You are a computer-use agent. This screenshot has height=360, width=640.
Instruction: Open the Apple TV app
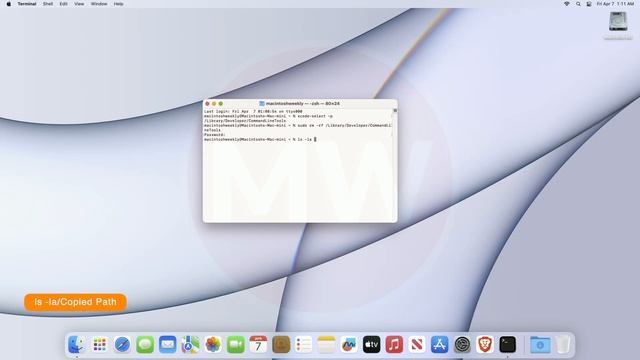(371, 345)
